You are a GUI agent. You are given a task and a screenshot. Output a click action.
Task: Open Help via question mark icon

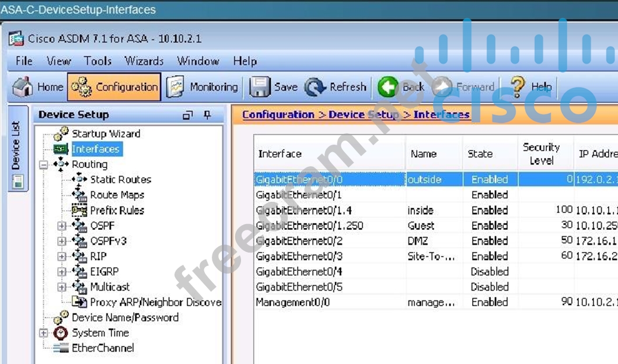coord(517,86)
